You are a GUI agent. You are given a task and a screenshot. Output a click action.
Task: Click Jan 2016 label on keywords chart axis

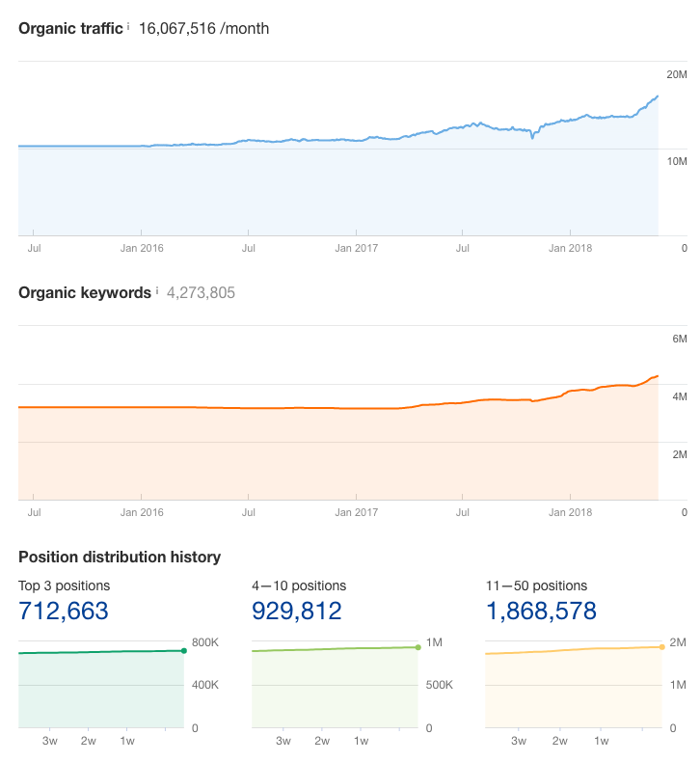click(142, 513)
